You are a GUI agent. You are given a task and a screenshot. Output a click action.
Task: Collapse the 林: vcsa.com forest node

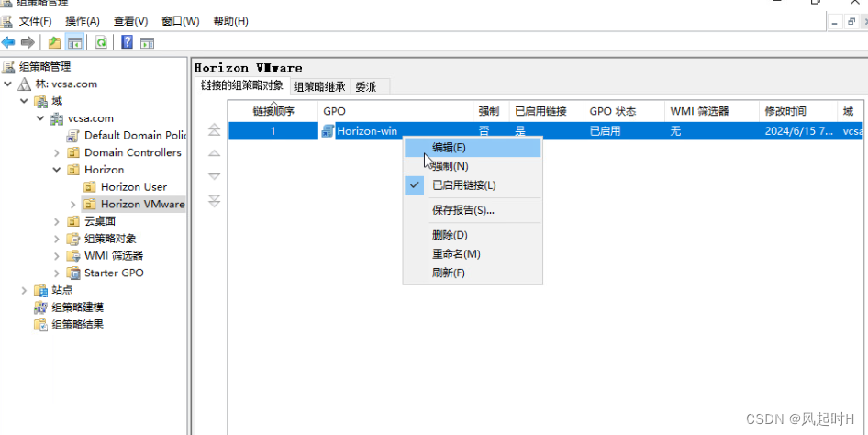7,84
